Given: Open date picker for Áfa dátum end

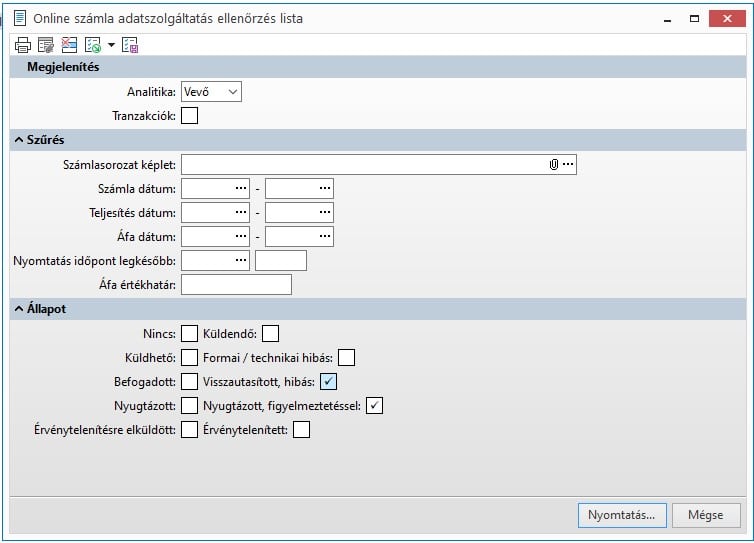Looking at the screenshot, I should [325, 236].
